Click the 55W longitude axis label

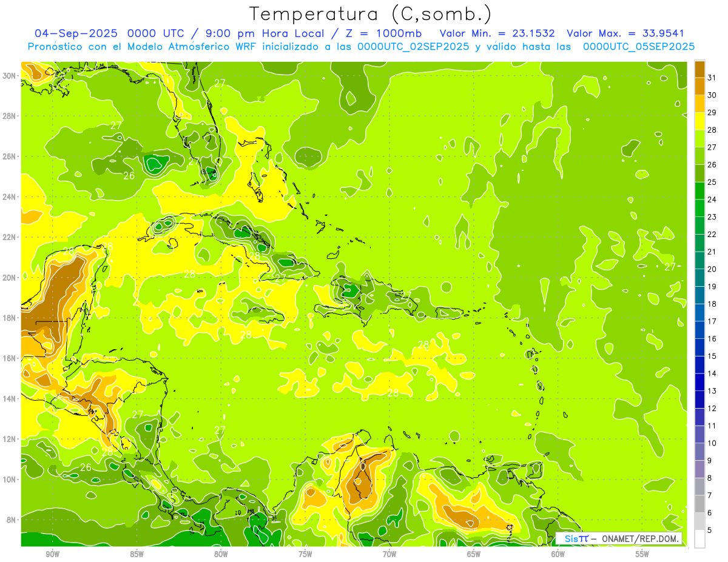(x=642, y=555)
